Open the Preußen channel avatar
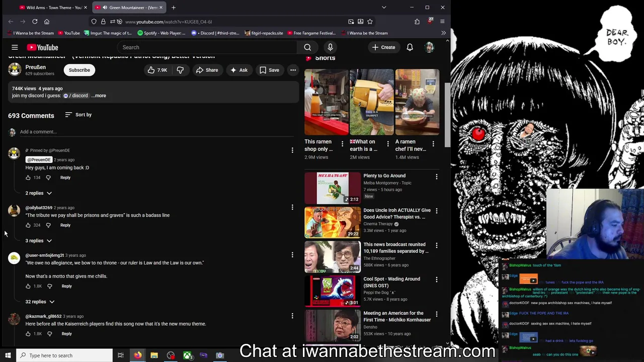 click(15, 70)
